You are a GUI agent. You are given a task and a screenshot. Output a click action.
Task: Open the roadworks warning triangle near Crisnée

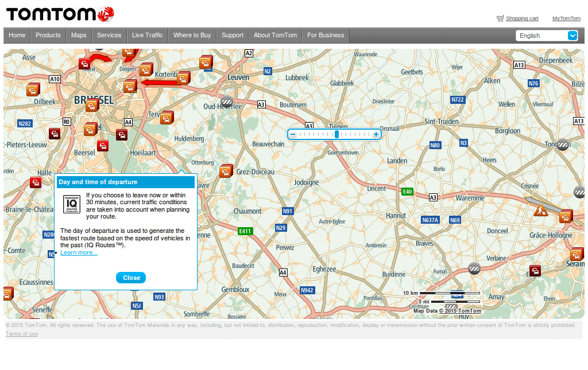pos(540,210)
